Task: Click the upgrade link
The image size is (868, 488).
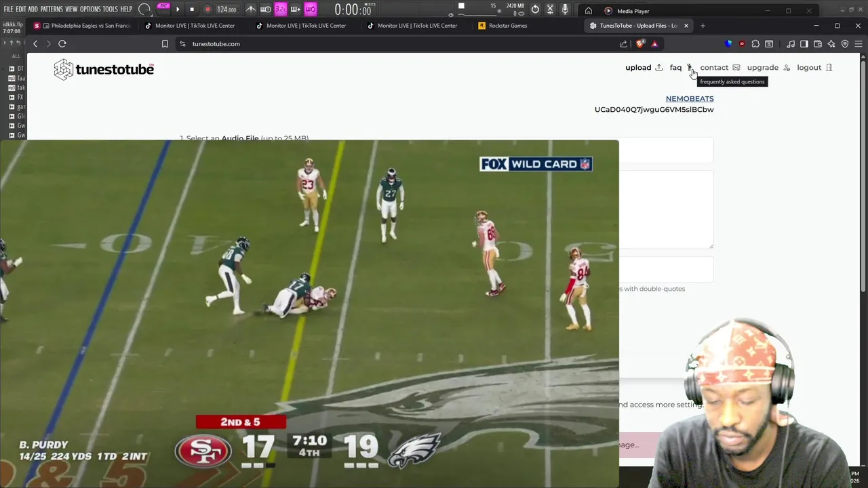Action: [768, 68]
